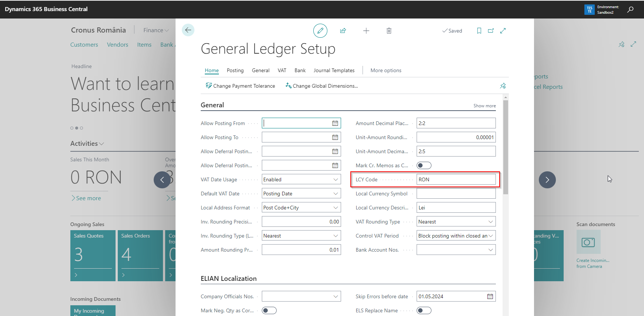Open the Items link on the role center
Screen dimensions: 644x316
(x=144, y=44)
